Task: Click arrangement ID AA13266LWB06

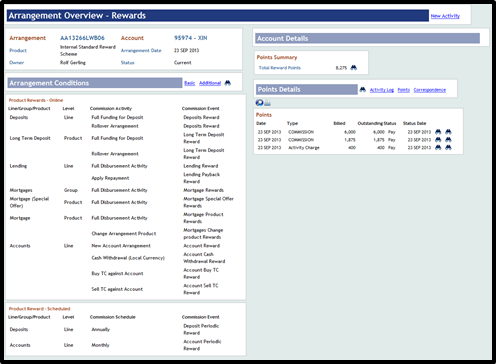Action: tap(82, 38)
